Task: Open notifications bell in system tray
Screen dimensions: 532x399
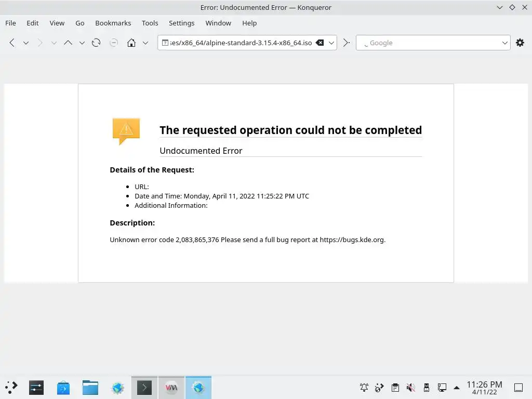Action: coord(364,387)
